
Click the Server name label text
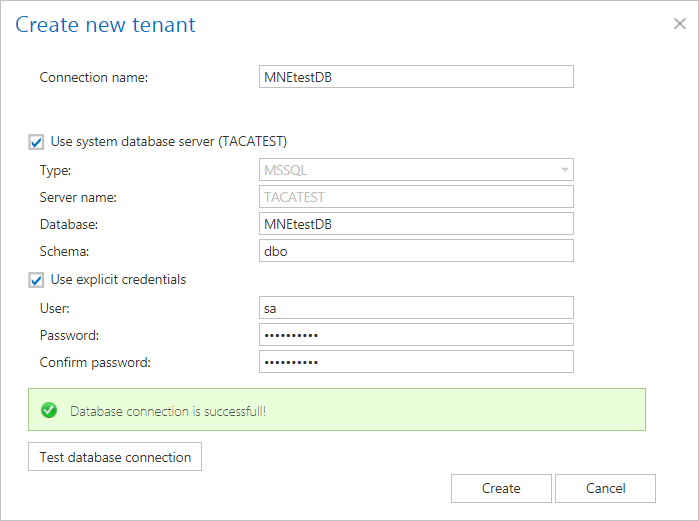pos(76,197)
